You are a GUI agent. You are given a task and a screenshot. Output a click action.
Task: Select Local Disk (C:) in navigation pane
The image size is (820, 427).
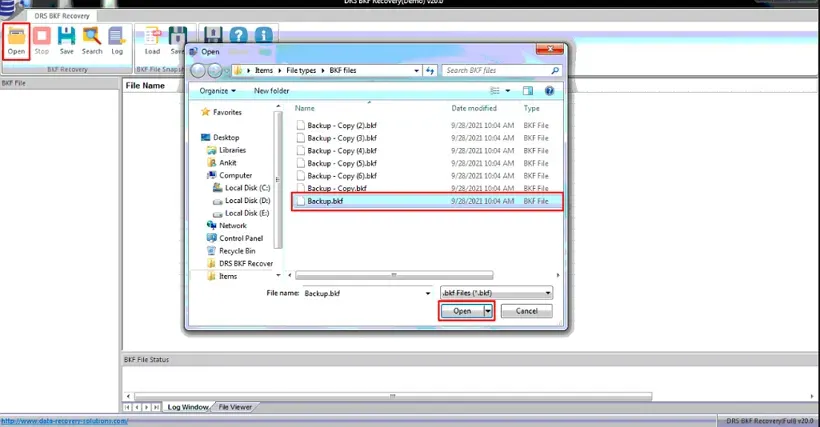[x=242, y=188]
